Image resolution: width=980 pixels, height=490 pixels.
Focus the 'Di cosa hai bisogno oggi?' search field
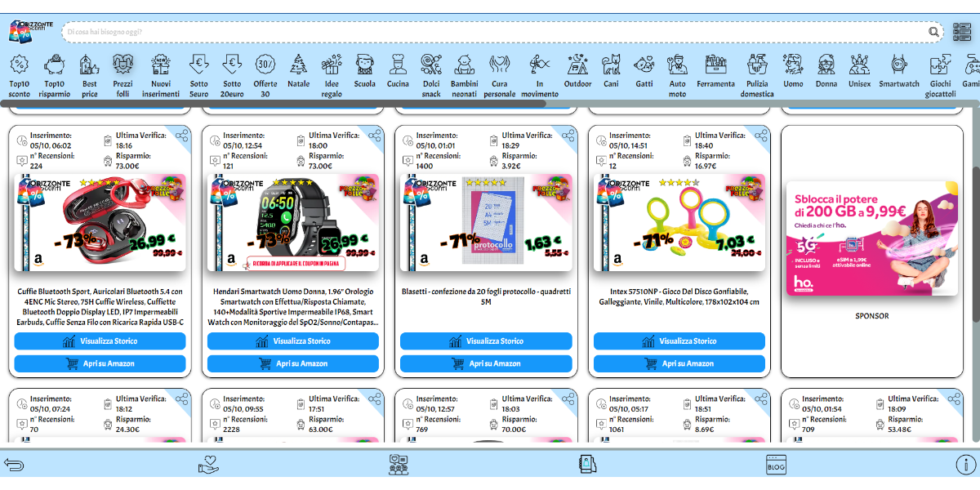coord(490,32)
